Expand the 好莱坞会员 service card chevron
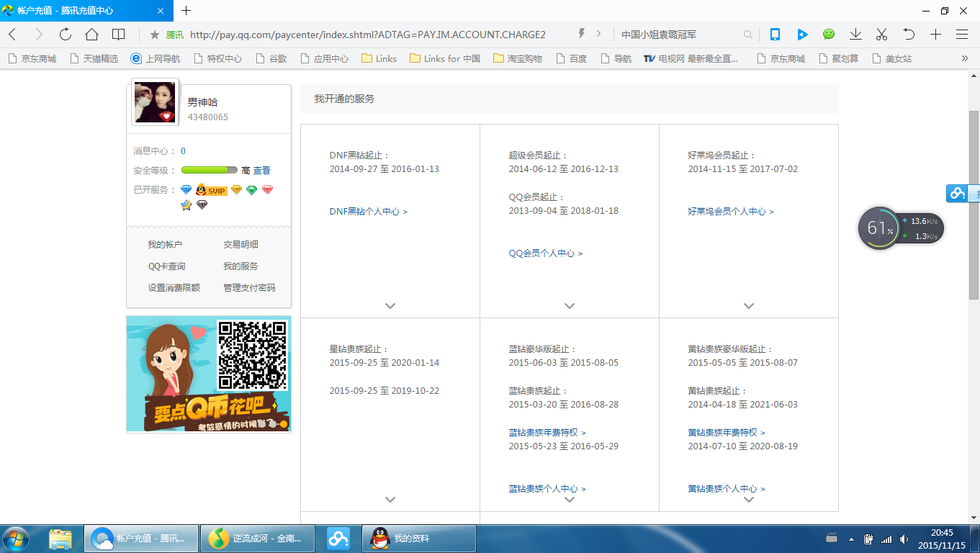980x553 pixels. (749, 306)
